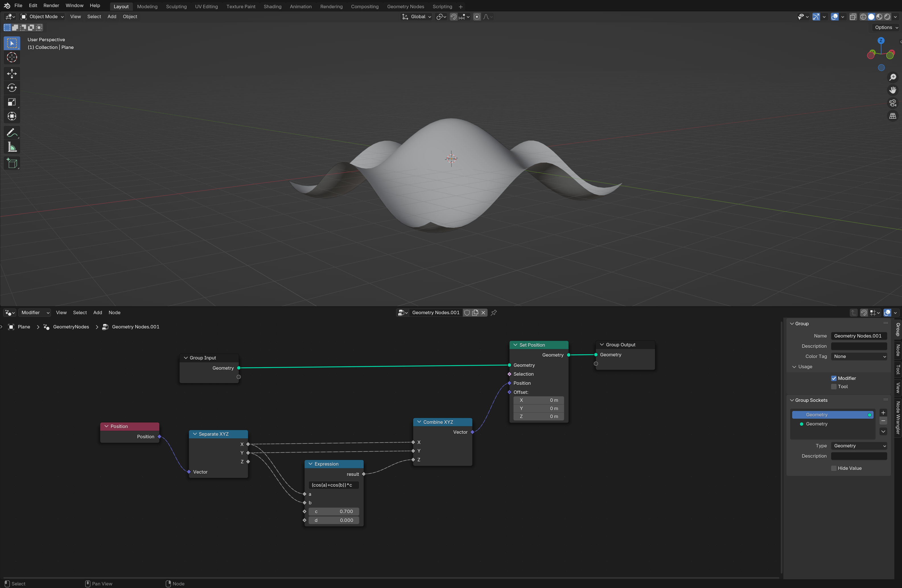
Task: Collapse the Expression node
Action: 310,464
